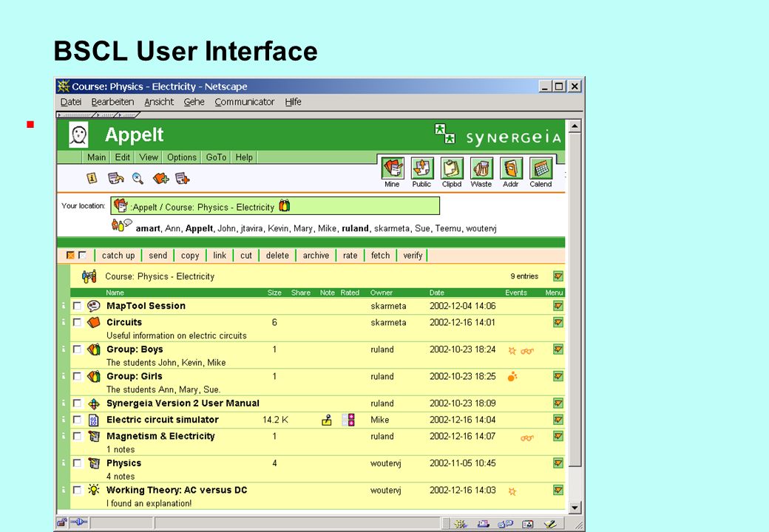Viewport: 769px width, 532px height.
Task: Open the menu dropdown for Synergeia User Manual
Action: pos(558,403)
